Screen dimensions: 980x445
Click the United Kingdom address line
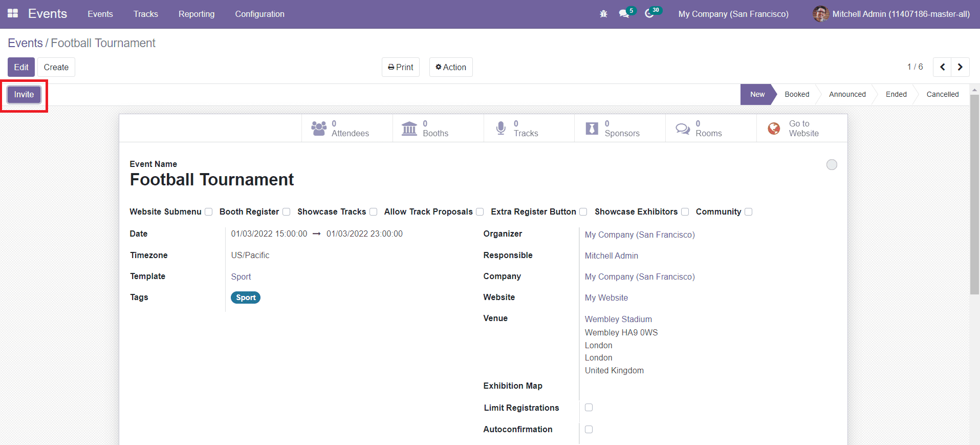[x=614, y=370]
